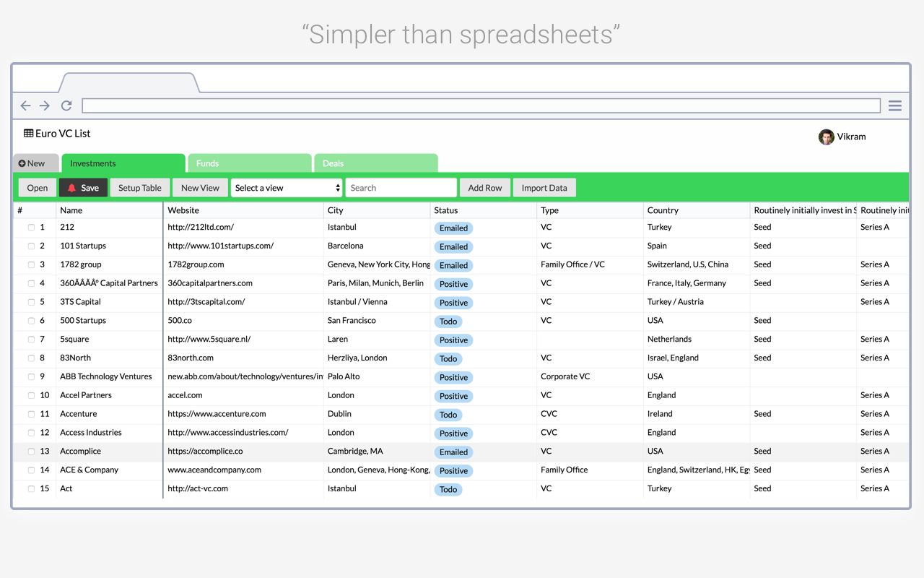Tick the checkbox for row 1 (212)
924x578 pixels.
pos(31,228)
